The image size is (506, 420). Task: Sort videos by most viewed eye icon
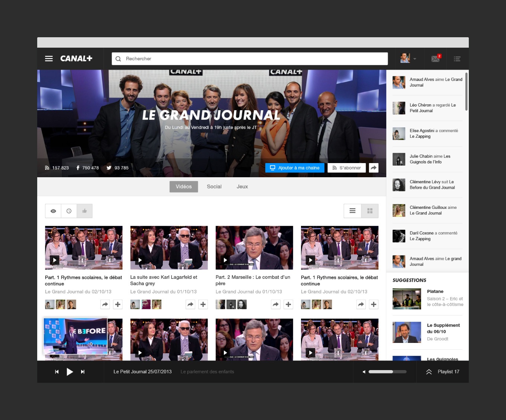(53, 211)
